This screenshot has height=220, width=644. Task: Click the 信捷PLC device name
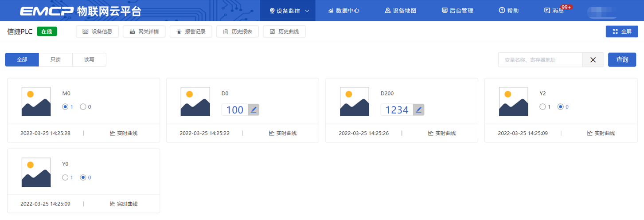[20, 31]
